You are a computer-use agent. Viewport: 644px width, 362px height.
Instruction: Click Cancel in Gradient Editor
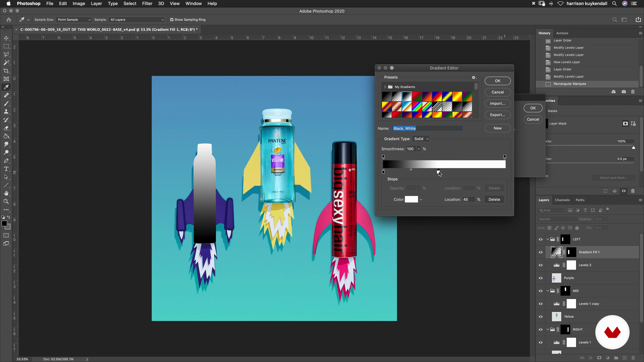[x=497, y=92]
